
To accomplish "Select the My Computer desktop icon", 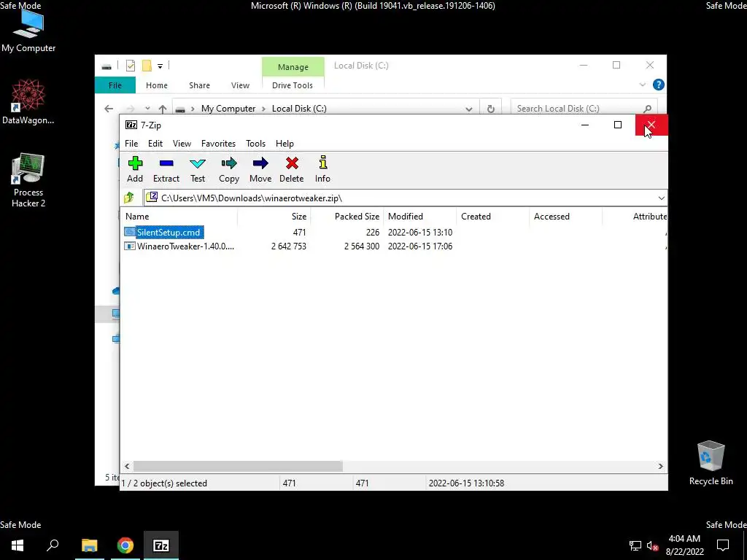I will pos(28,31).
